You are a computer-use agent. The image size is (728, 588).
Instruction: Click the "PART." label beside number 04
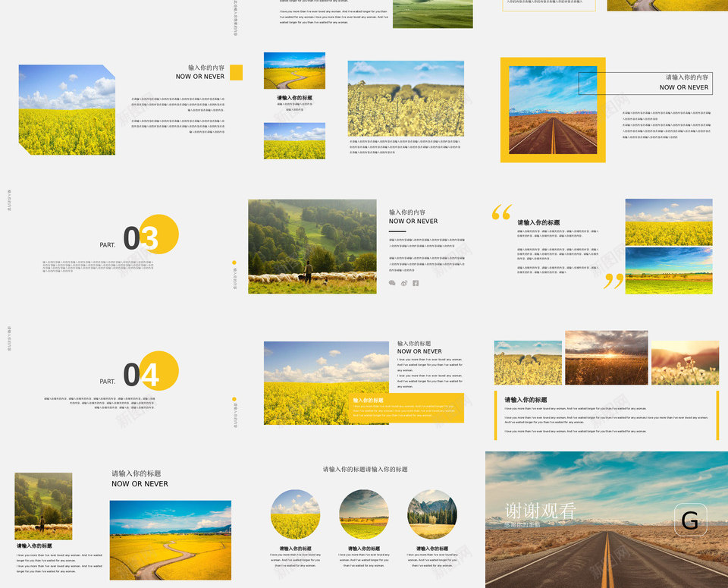[x=107, y=382]
